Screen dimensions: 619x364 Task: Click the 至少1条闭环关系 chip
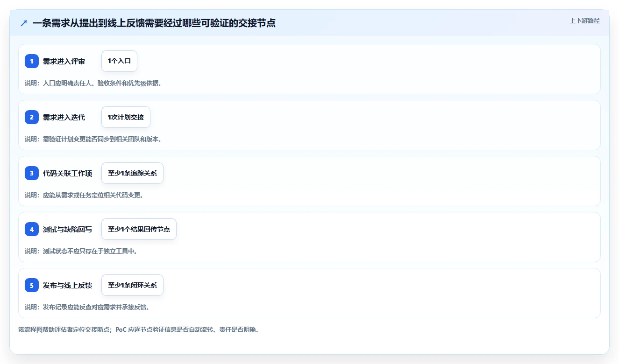coord(132,285)
